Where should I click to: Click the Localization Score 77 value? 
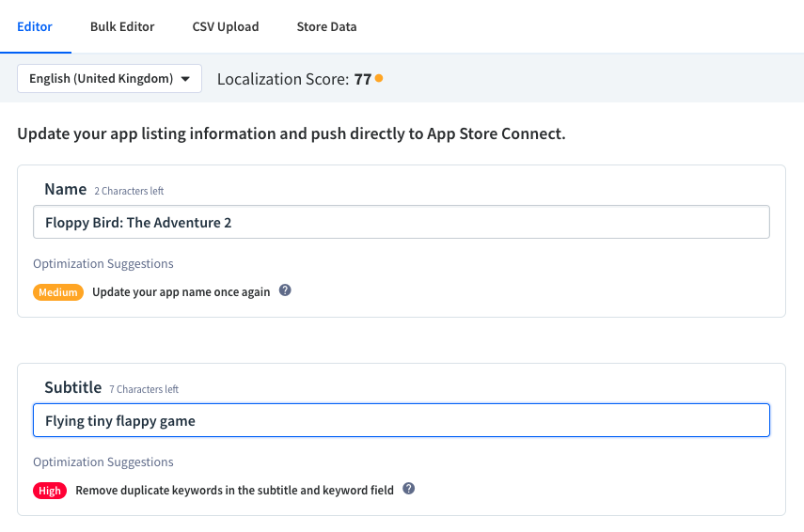point(363,79)
